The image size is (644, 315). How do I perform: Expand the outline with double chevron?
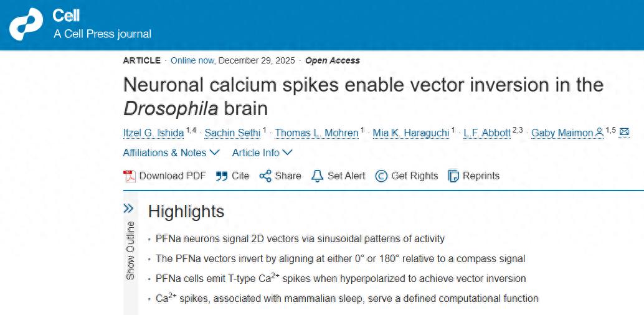click(x=129, y=208)
